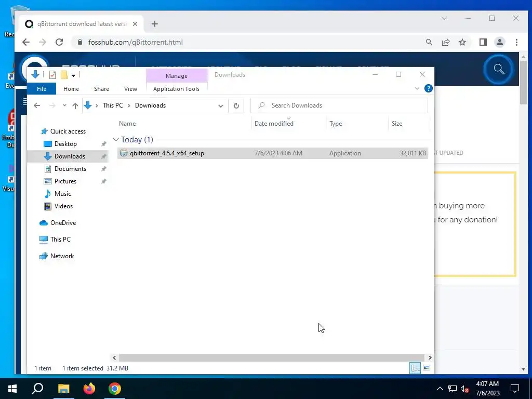The image size is (532, 399).
Task: Click Chrome zoom magnifier icon
Action: pos(429,42)
